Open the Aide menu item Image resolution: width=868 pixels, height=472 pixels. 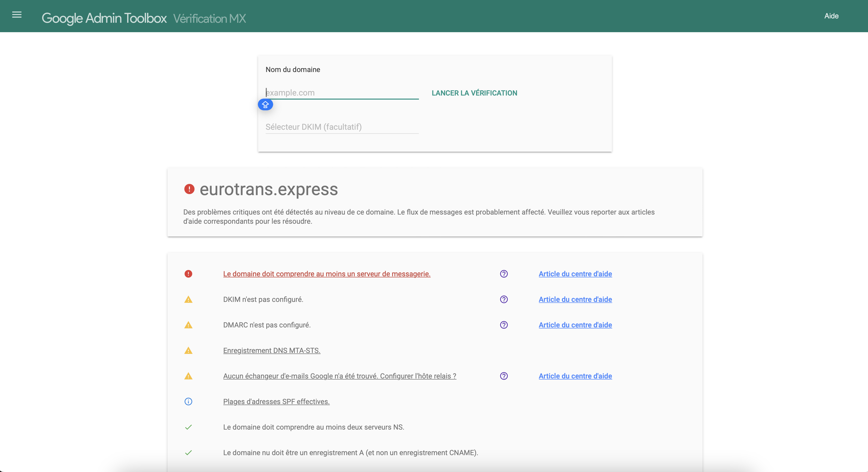pyautogui.click(x=831, y=16)
